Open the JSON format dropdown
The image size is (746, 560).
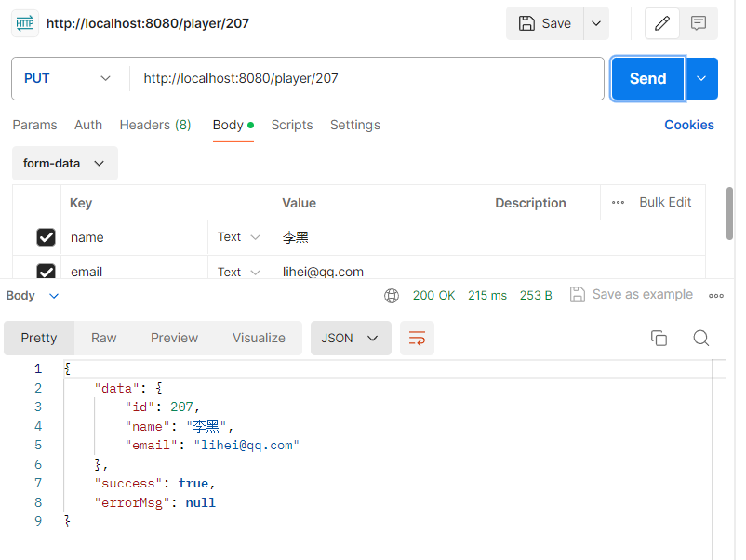[351, 339]
